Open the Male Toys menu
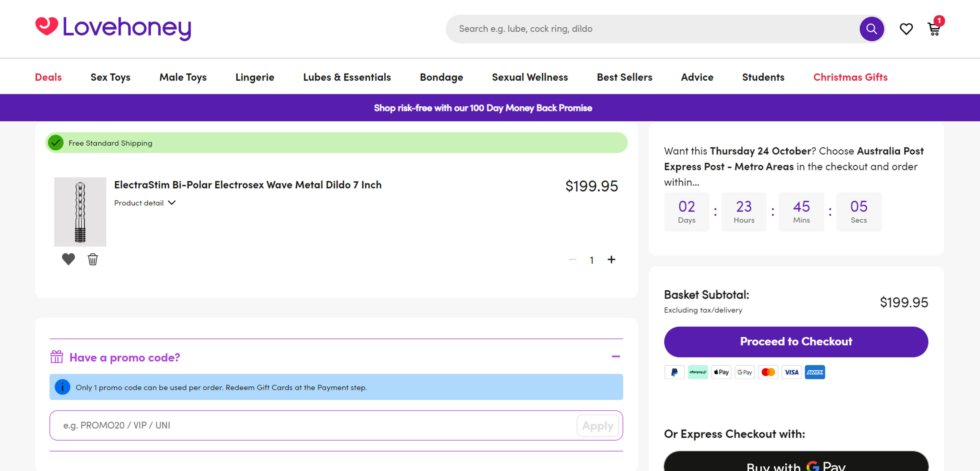Image resolution: width=980 pixels, height=471 pixels. click(183, 77)
